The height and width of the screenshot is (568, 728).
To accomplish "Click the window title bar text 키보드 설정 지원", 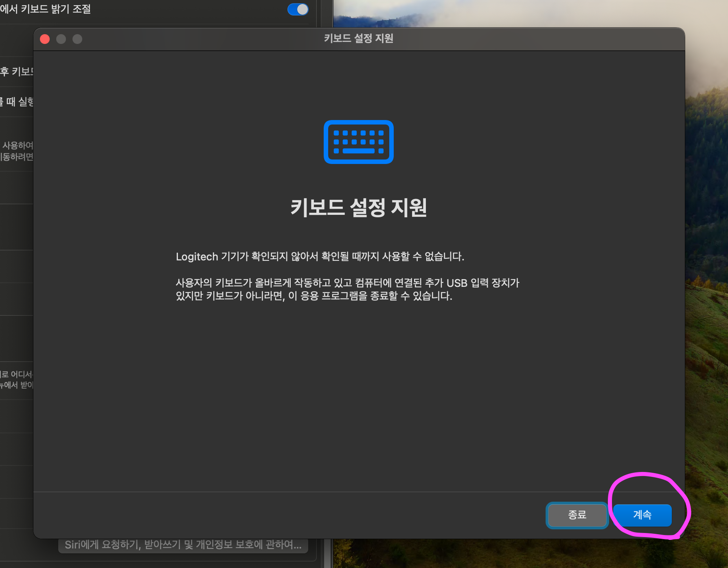I will pyautogui.click(x=358, y=39).
